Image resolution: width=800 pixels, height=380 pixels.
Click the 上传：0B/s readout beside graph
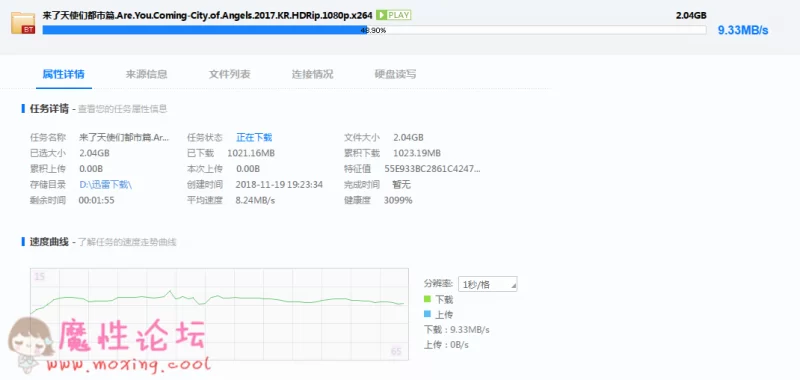coord(446,345)
